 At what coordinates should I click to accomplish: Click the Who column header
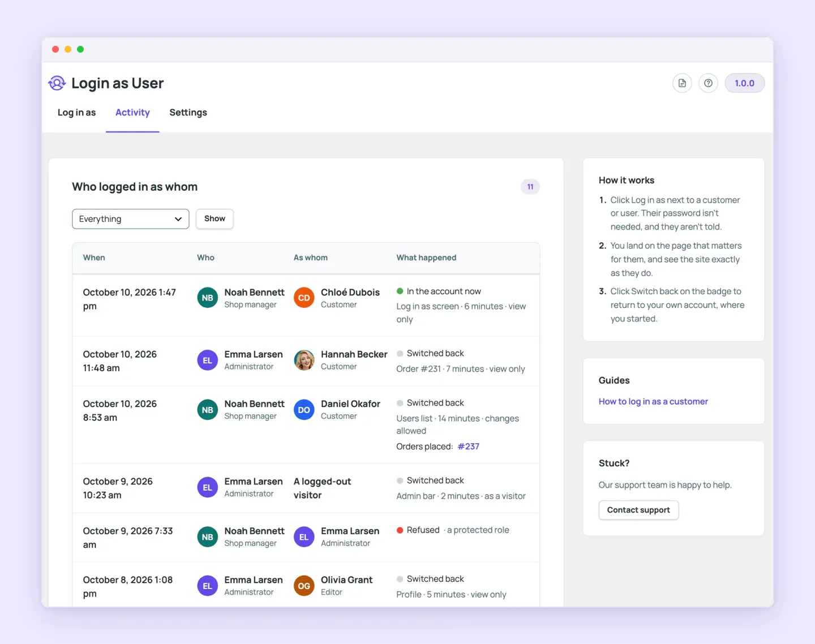[205, 257]
